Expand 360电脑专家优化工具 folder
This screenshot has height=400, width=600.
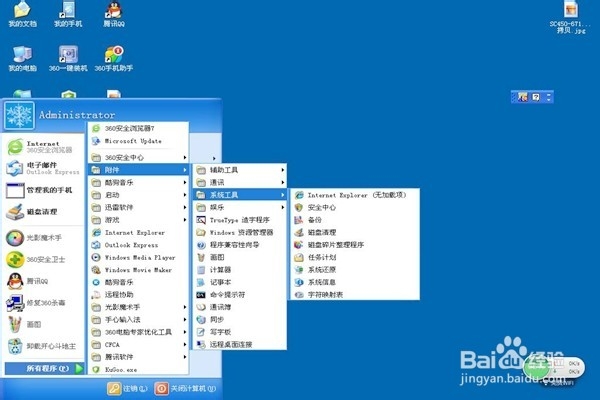pyautogui.click(x=139, y=332)
